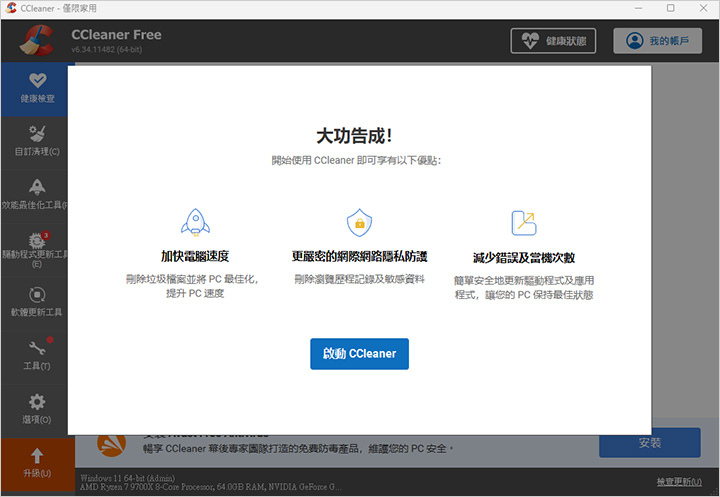Screen dimensions: 720x497
Task: Click the title bar CCleaner app icon
Action: coord(11,8)
